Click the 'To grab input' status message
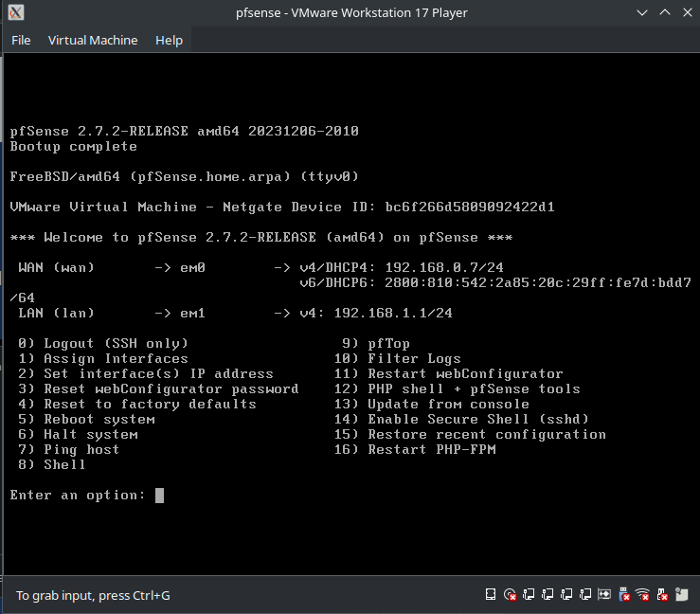 coord(93,595)
